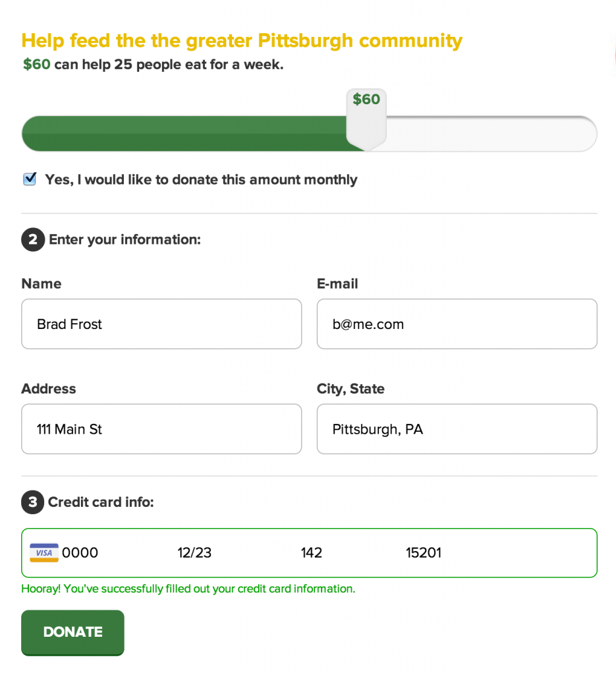Click the empty right part of the slider track
The width and height of the screenshot is (616, 675).
(x=491, y=134)
